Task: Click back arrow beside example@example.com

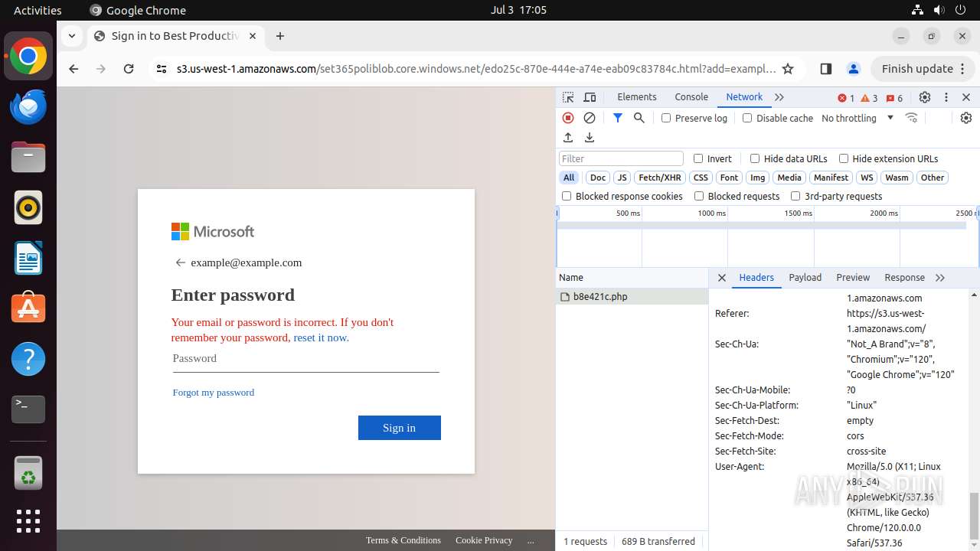Action: point(181,262)
